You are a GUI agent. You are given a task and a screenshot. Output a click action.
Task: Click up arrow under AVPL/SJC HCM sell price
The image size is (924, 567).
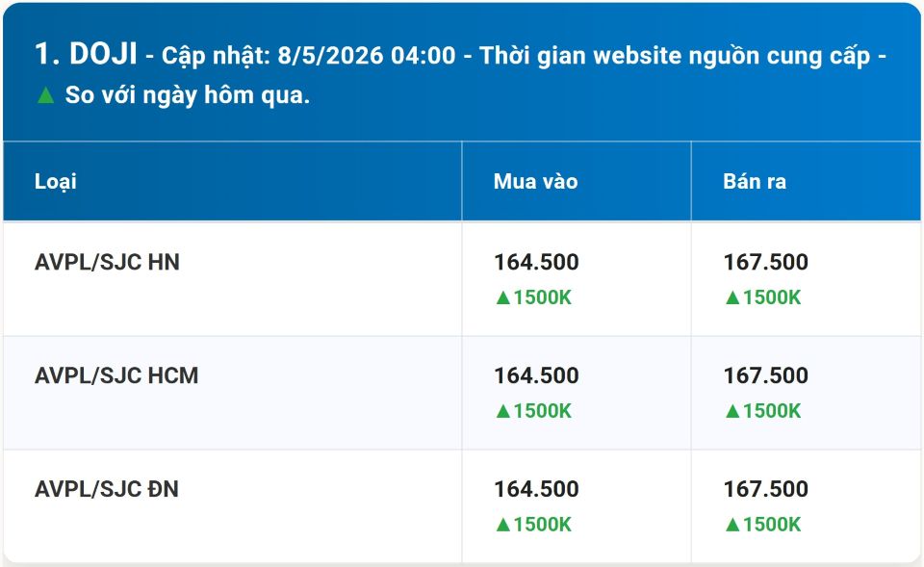(731, 411)
